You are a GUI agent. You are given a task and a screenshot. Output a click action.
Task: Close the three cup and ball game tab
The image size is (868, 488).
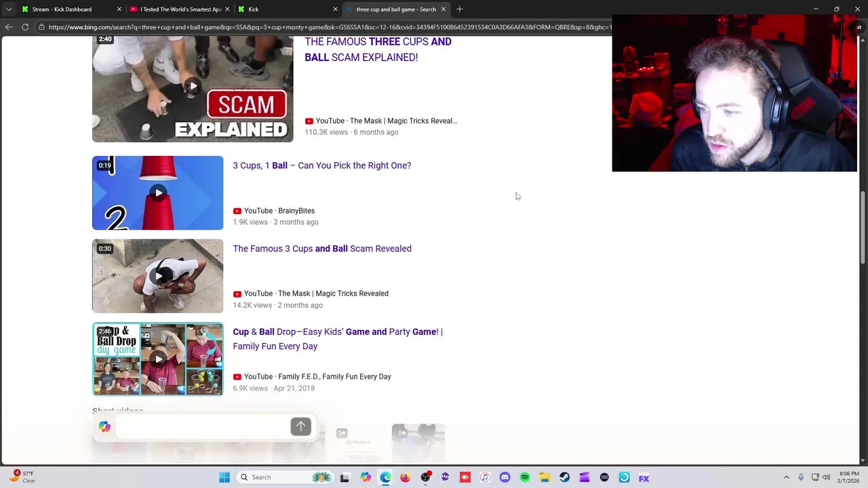click(x=443, y=9)
